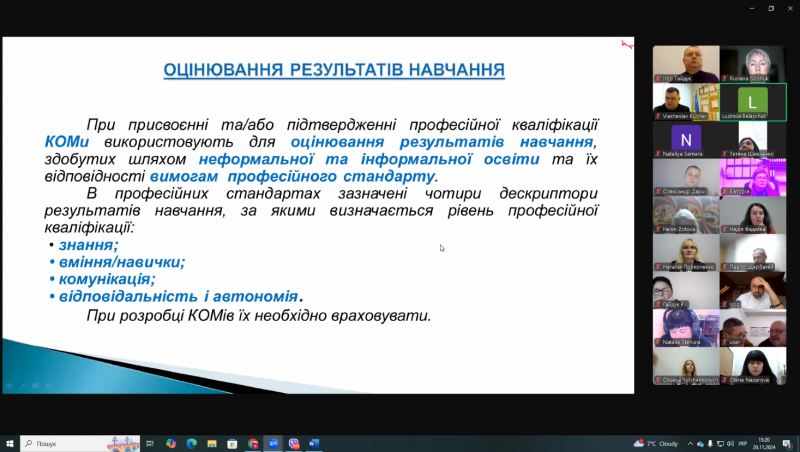This screenshot has width=800, height=452.
Task: Open Windows Start menu
Action: point(10,443)
